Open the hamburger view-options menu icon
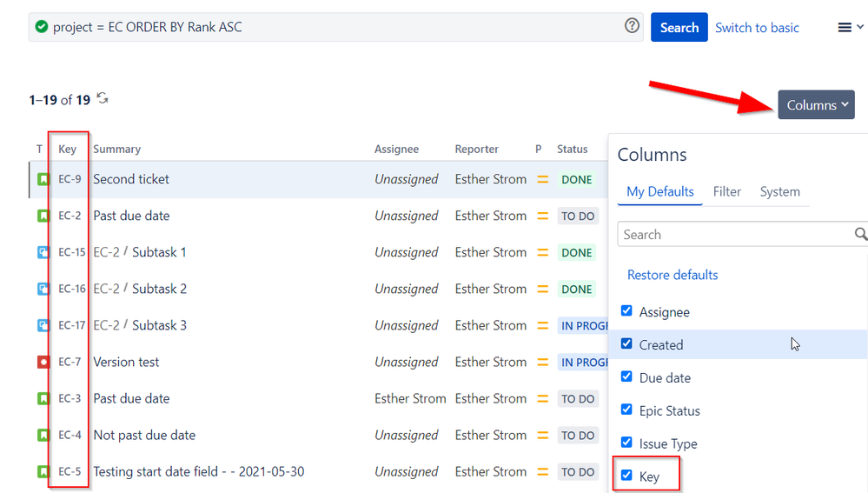Viewport: 868px width, 493px height. (845, 27)
